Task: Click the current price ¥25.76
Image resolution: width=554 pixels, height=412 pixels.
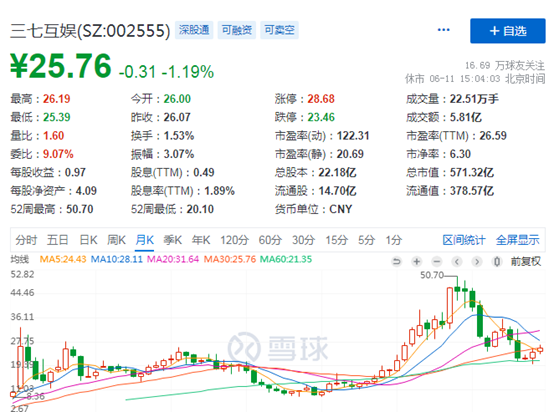Action: (61, 66)
